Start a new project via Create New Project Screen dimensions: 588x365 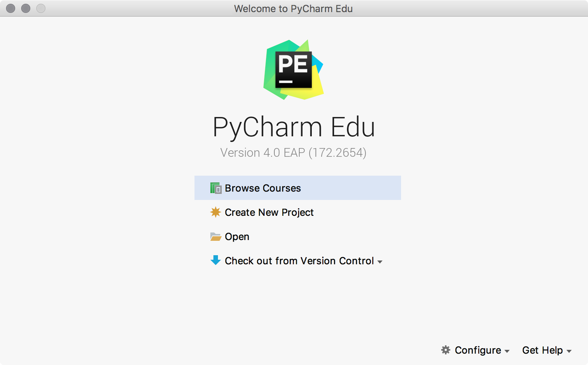coord(269,212)
